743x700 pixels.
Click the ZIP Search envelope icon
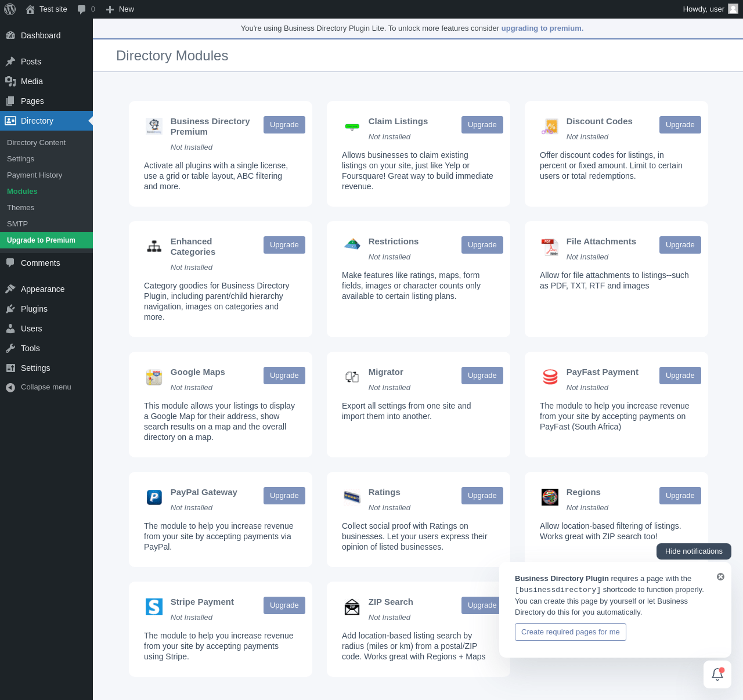coord(352,607)
